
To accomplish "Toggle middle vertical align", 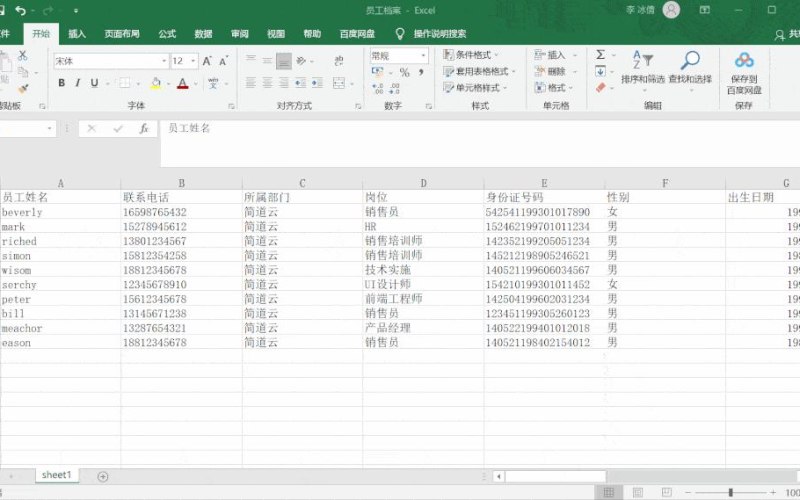I will coord(267,61).
